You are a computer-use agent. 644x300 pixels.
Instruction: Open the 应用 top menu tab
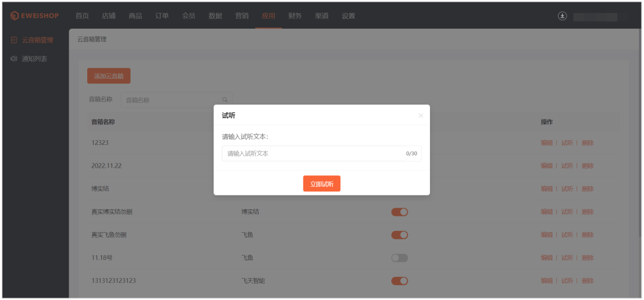coord(268,16)
